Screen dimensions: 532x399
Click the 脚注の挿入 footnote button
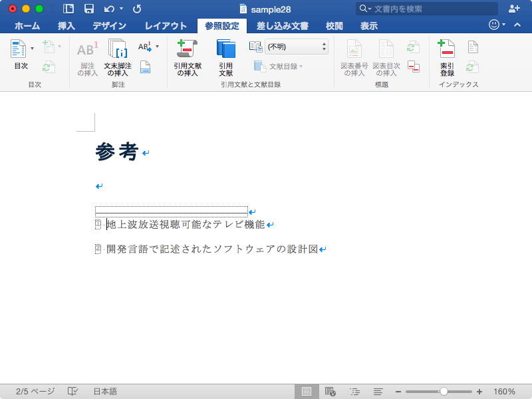88,59
